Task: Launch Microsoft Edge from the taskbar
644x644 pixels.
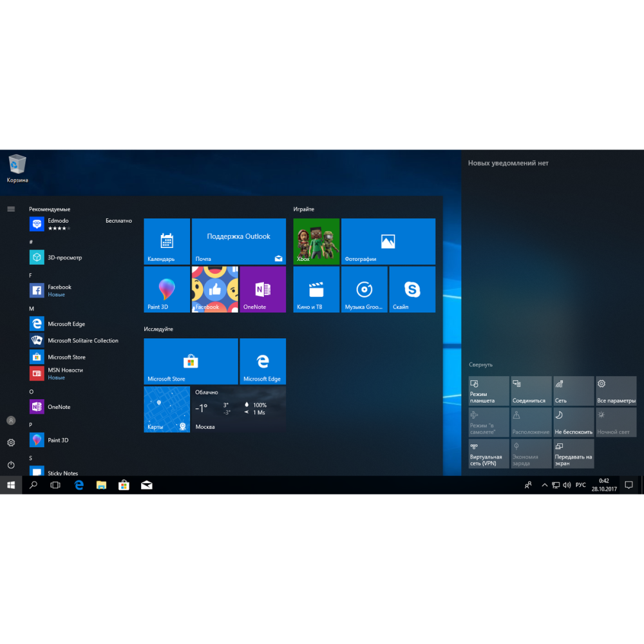Action: pos(79,485)
